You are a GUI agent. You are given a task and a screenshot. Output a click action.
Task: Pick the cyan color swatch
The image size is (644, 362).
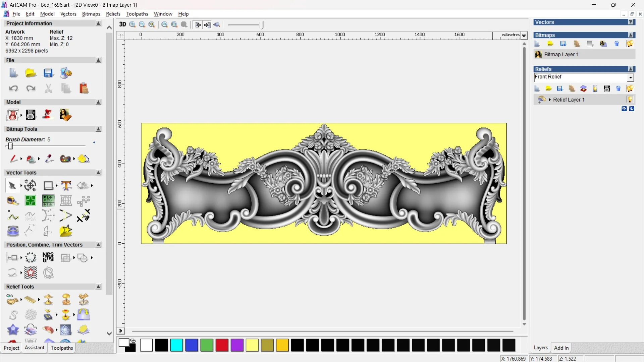click(x=176, y=345)
